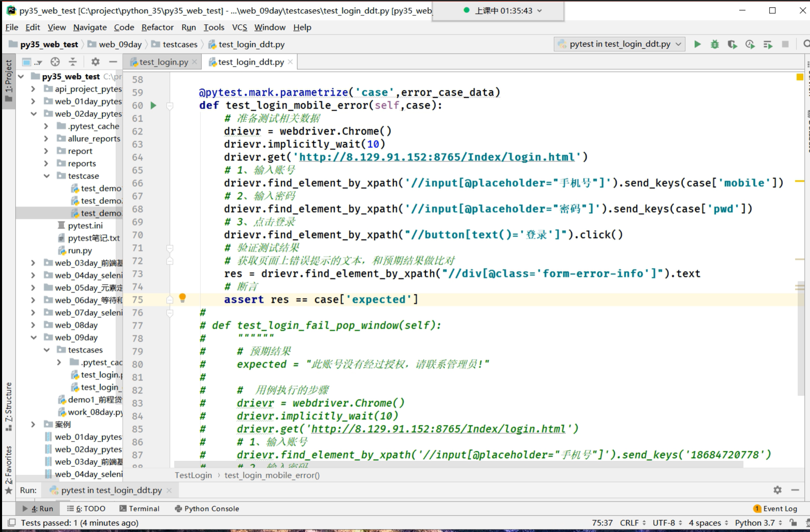This screenshot has width=810, height=532.
Task: Run with coverage icon
Action: click(x=732, y=44)
